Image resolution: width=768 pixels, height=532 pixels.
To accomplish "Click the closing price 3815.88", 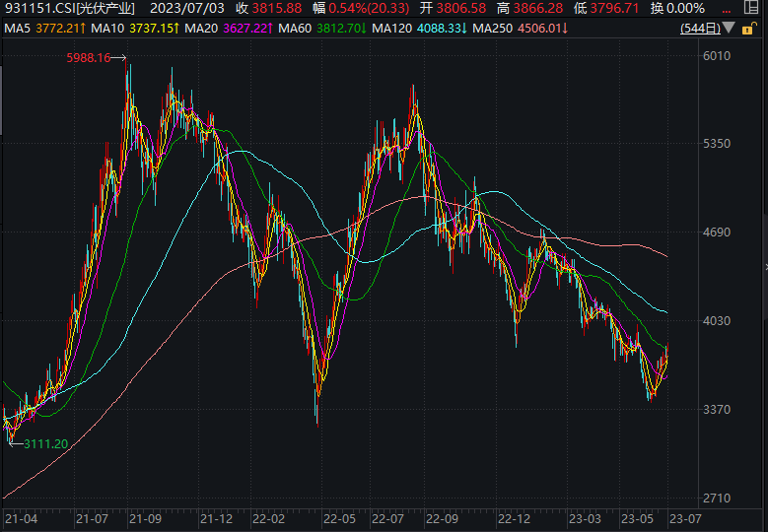I will [x=277, y=8].
